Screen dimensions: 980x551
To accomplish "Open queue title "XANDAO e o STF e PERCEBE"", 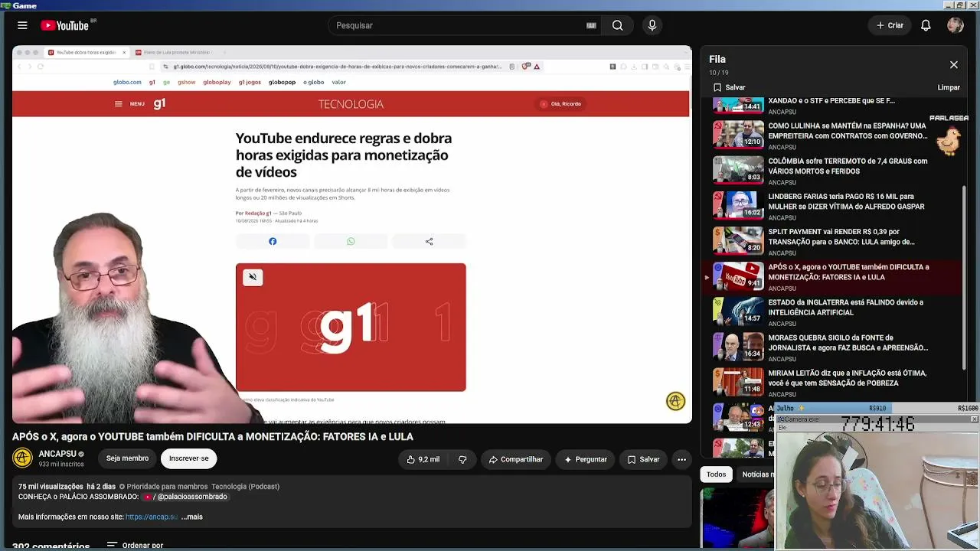I will tap(831, 100).
